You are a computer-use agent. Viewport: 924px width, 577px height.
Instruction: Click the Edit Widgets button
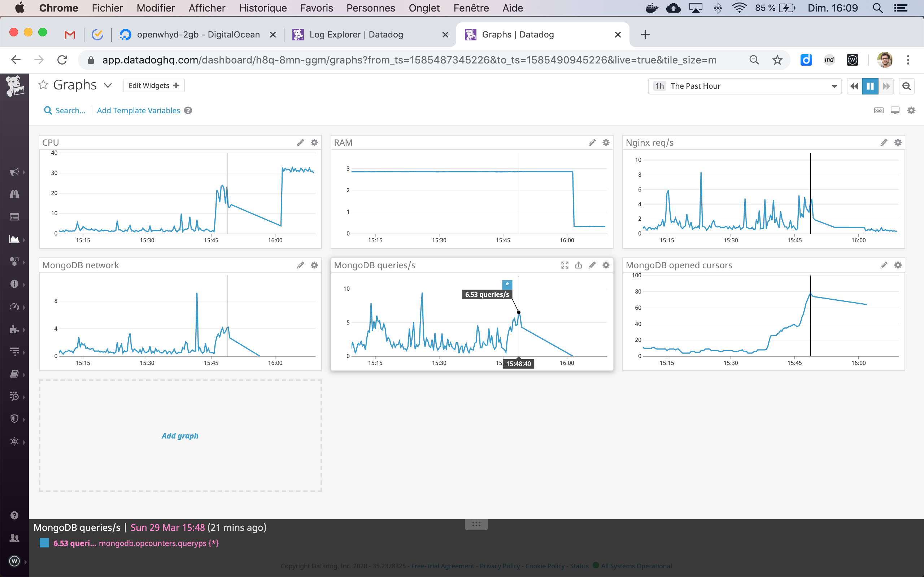154,85
